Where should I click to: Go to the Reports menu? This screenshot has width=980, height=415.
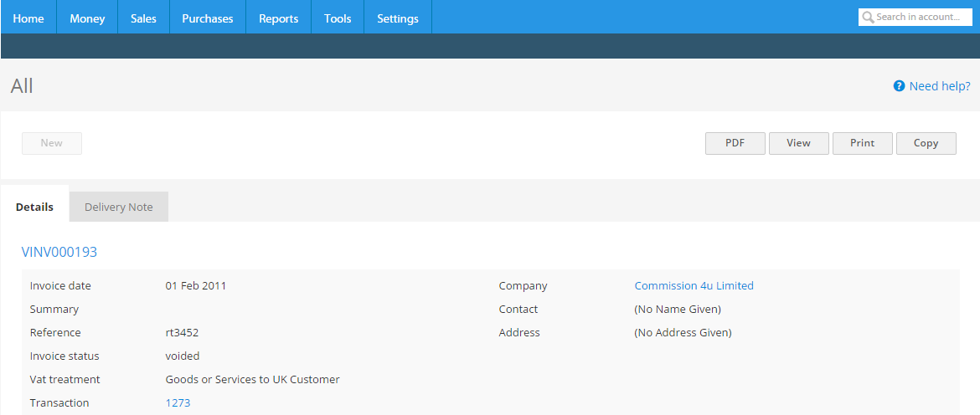pyautogui.click(x=278, y=18)
